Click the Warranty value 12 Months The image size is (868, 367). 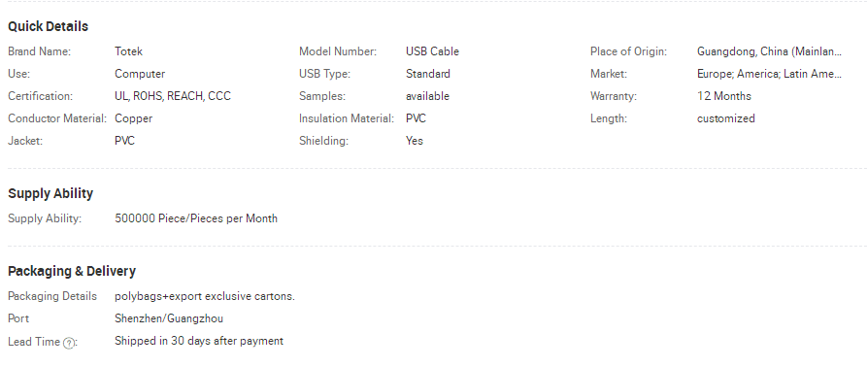tap(724, 96)
